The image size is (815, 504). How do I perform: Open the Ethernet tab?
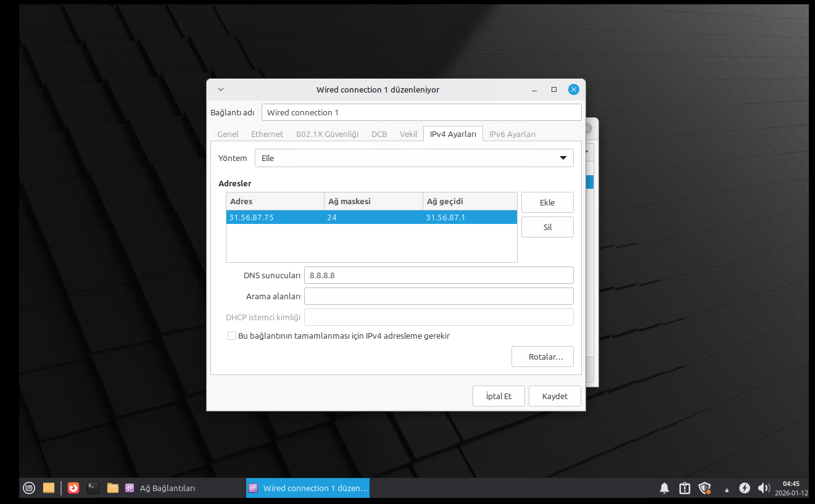click(x=267, y=134)
